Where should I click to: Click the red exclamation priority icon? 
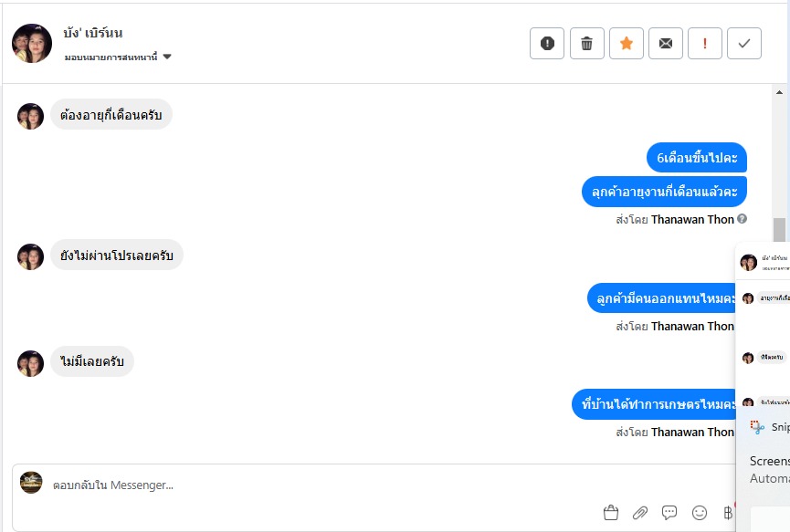pyautogui.click(x=705, y=43)
